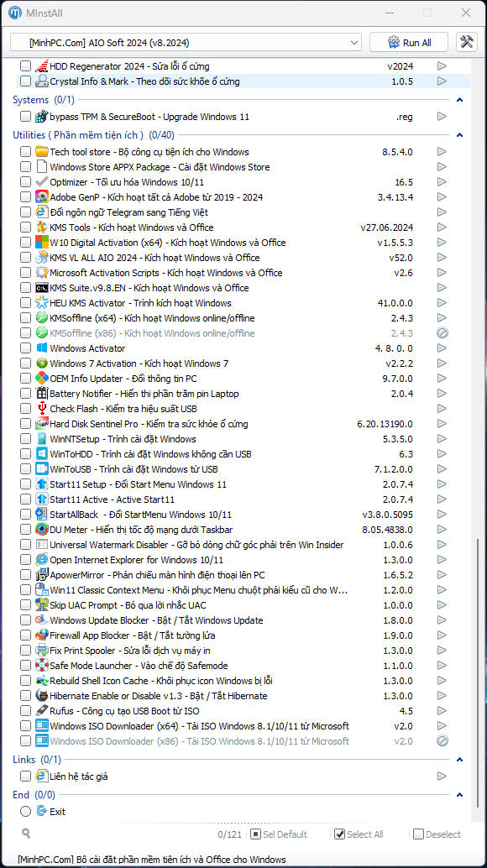This screenshot has height=868, width=487.
Task: Select Windows ISO Downloader (x64) row text
Action: [x=199, y=726]
